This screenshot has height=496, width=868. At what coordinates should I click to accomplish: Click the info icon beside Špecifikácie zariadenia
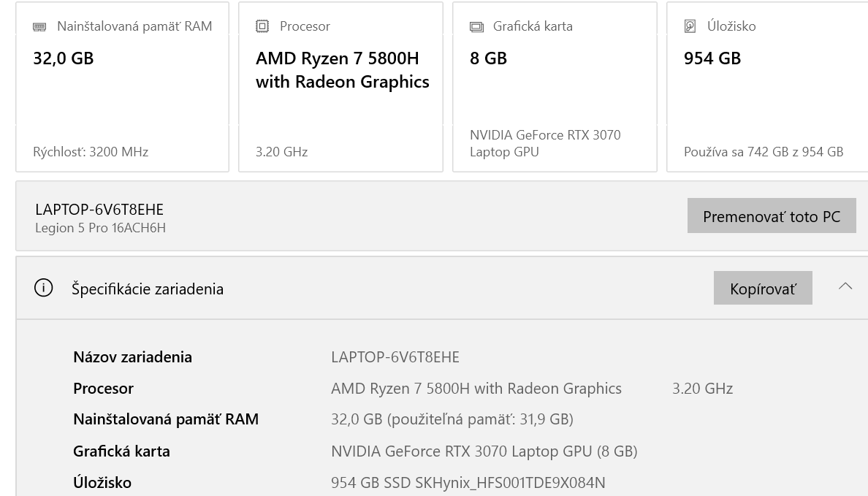click(44, 289)
